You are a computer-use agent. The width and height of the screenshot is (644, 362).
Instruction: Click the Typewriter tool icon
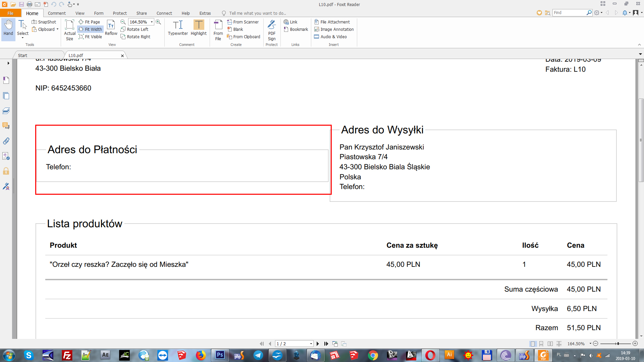[178, 25]
